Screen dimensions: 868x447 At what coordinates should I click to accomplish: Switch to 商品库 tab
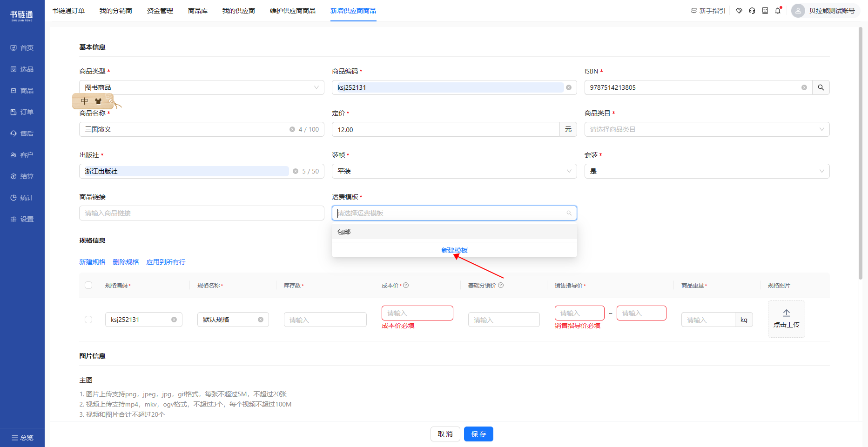198,11
